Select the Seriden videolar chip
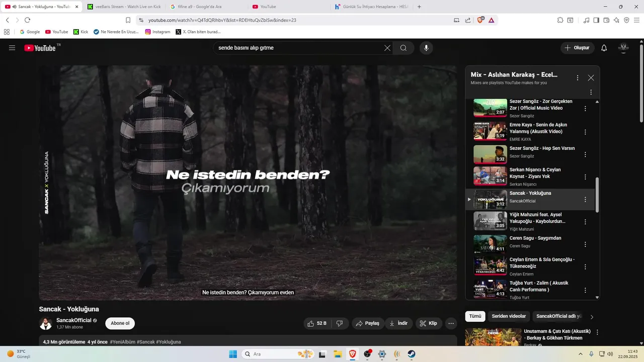The height and width of the screenshot is (362, 644). point(509,316)
